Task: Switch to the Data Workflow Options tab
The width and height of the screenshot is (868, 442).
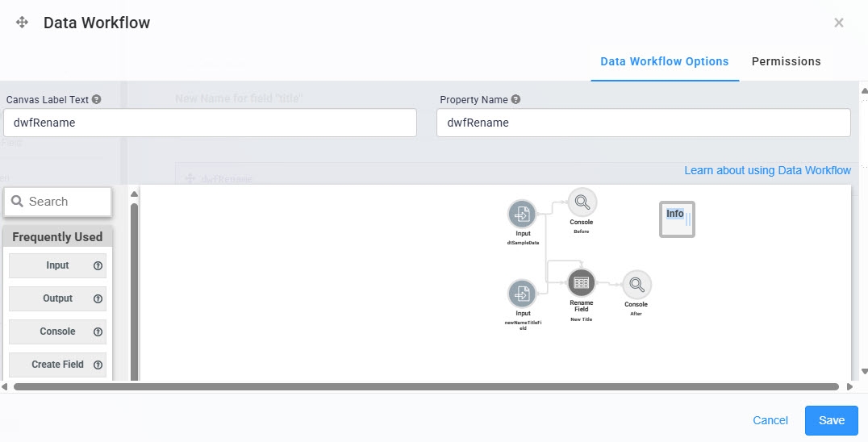Action: tap(664, 61)
